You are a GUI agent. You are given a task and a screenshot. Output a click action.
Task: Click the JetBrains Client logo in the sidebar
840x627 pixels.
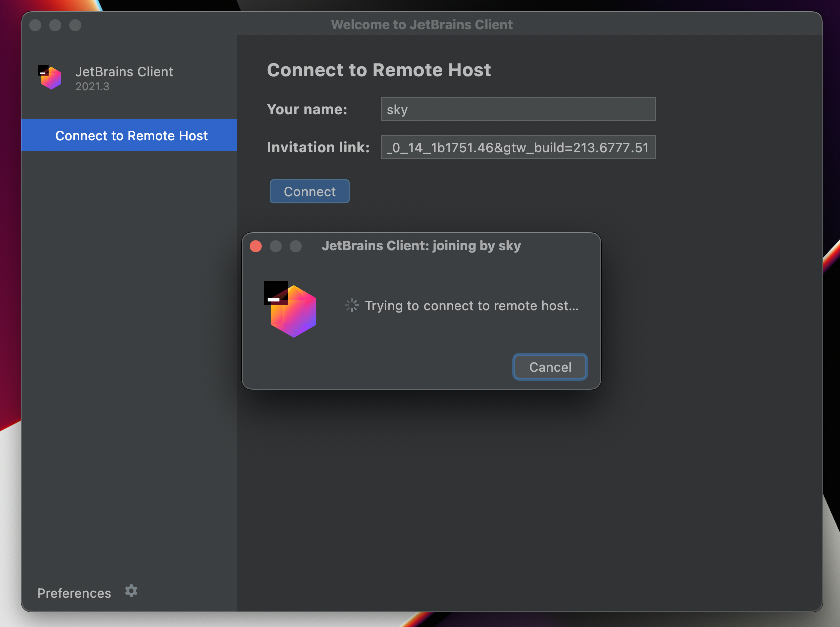(x=50, y=78)
